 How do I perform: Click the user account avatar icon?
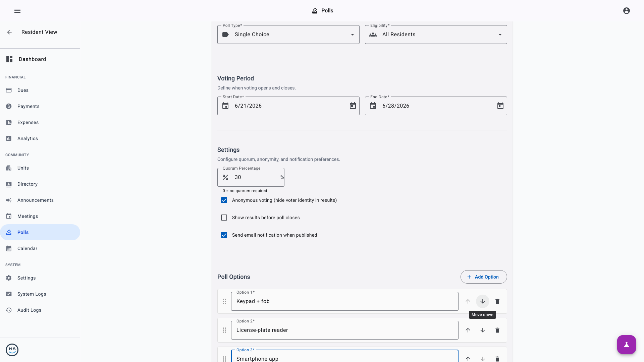tap(627, 11)
